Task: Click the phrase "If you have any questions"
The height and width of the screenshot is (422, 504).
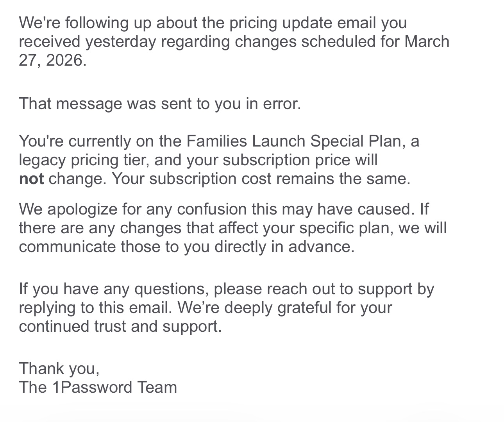Action: click(114, 289)
